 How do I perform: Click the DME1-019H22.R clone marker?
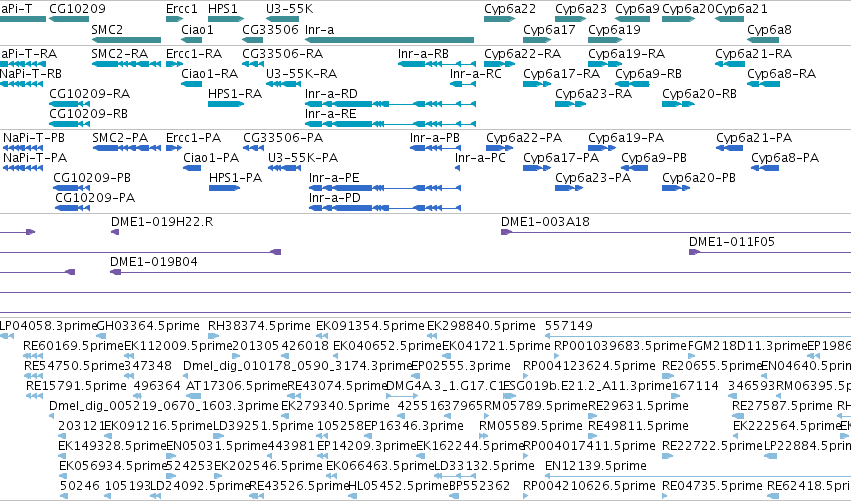(x=115, y=232)
